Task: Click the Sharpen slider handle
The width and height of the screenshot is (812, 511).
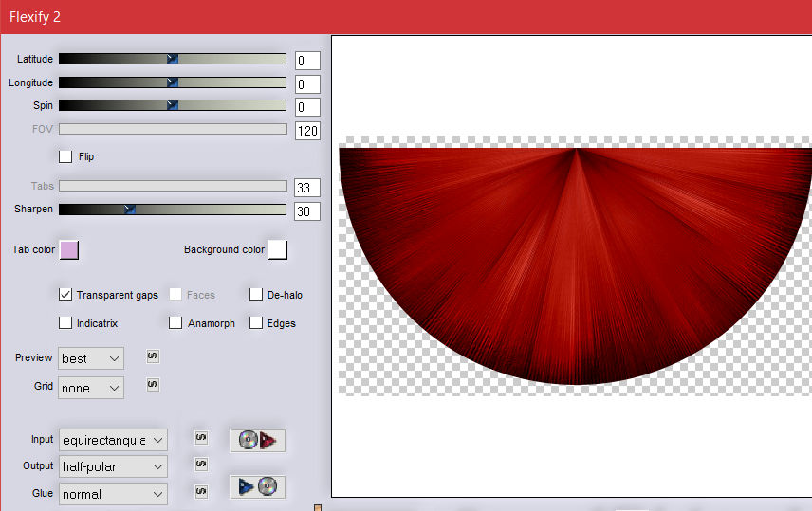Action: click(130, 210)
